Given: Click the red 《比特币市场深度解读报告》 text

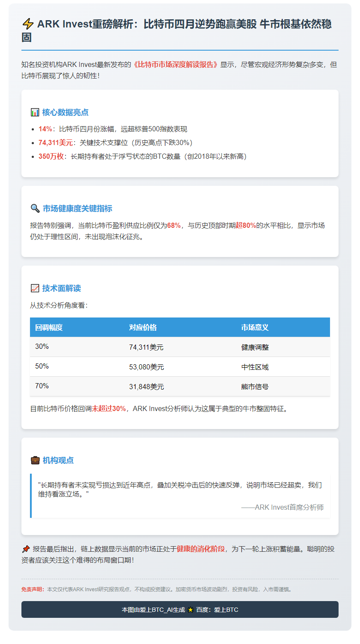Looking at the screenshot, I should (x=175, y=65).
